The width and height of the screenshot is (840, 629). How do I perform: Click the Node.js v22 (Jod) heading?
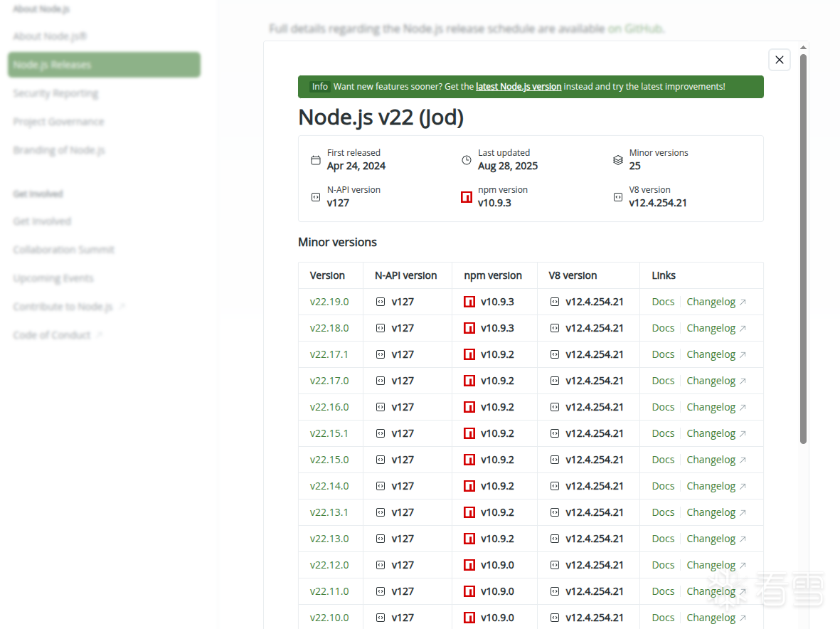point(381,117)
